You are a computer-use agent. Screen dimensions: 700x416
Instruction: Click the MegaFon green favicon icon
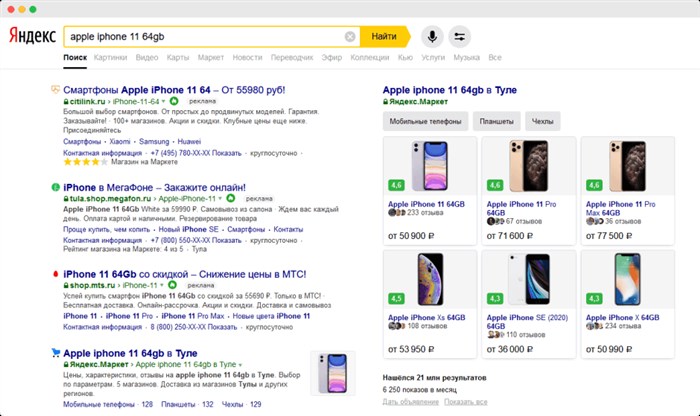pyautogui.click(x=55, y=187)
